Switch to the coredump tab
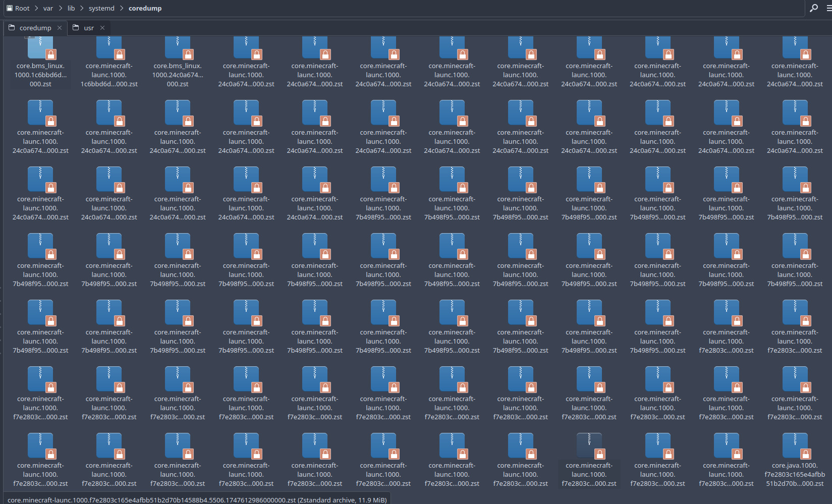 pos(35,28)
